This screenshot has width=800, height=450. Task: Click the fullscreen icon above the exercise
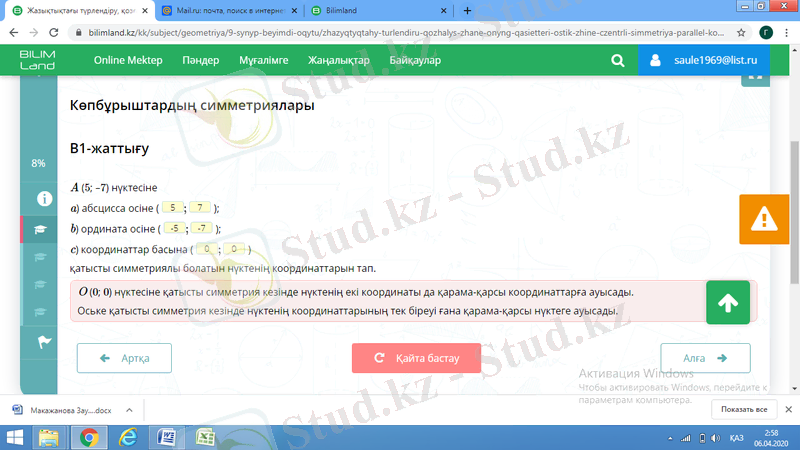755,78
